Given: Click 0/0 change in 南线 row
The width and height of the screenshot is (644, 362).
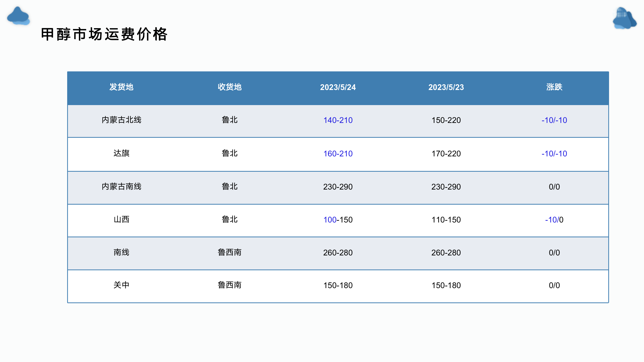Looking at the screenshot, I should (x=554, y=253).
